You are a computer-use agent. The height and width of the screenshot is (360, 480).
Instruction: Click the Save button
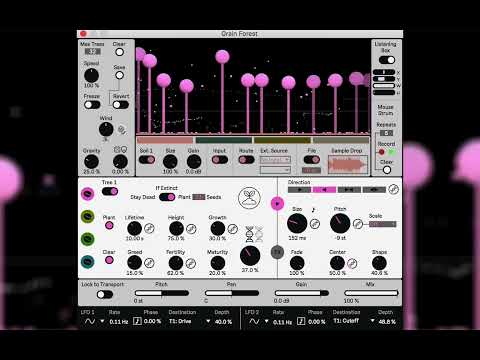pos(119,75)
